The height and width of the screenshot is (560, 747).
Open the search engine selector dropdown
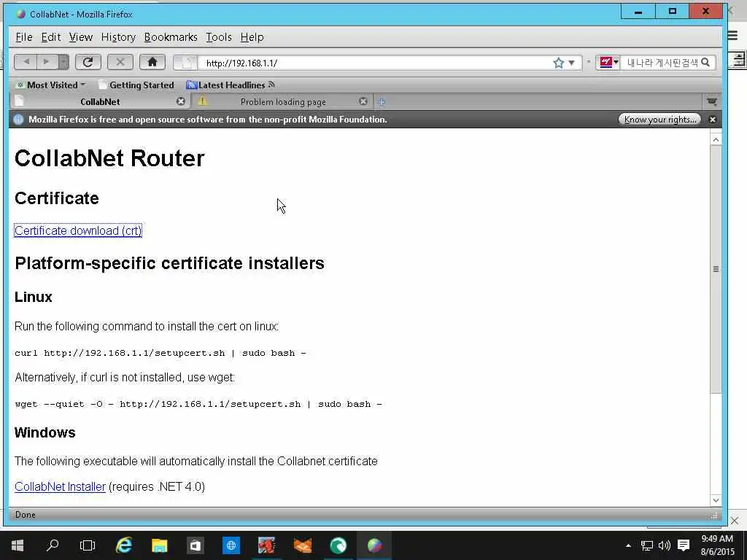608,63
